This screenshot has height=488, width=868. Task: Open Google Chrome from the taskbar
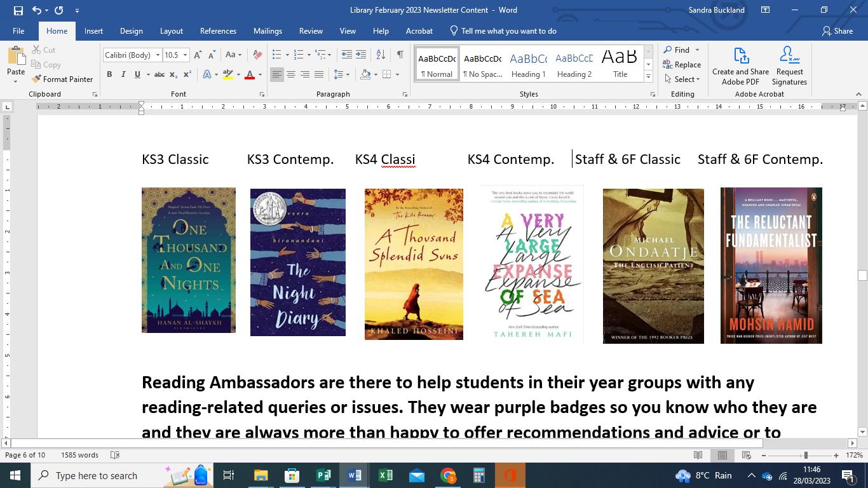click(448, 475)
